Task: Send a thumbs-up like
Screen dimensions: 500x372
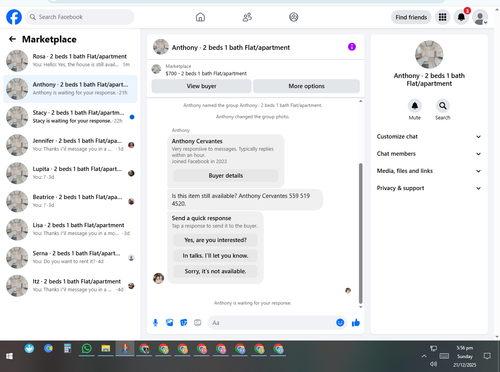Action: tap(356, 323)
